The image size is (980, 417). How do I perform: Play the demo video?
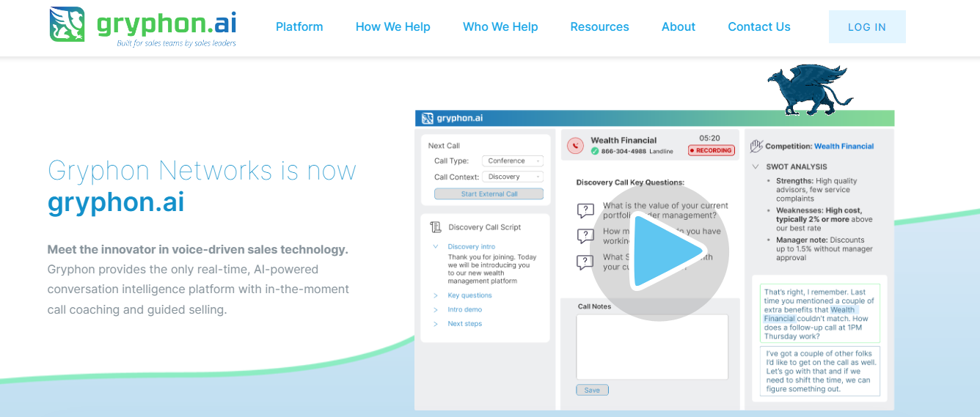click(x=659, y=251)
